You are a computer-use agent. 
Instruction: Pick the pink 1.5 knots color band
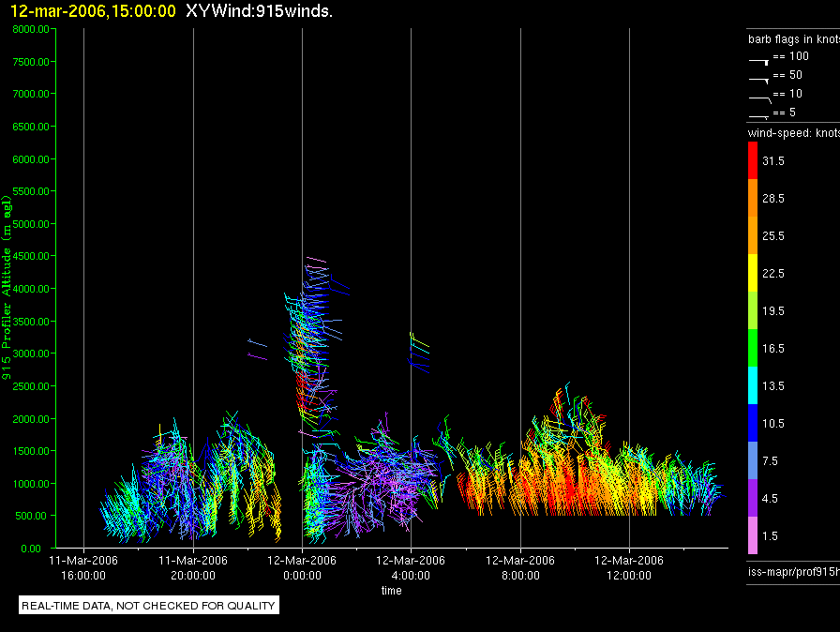[753, 535]
